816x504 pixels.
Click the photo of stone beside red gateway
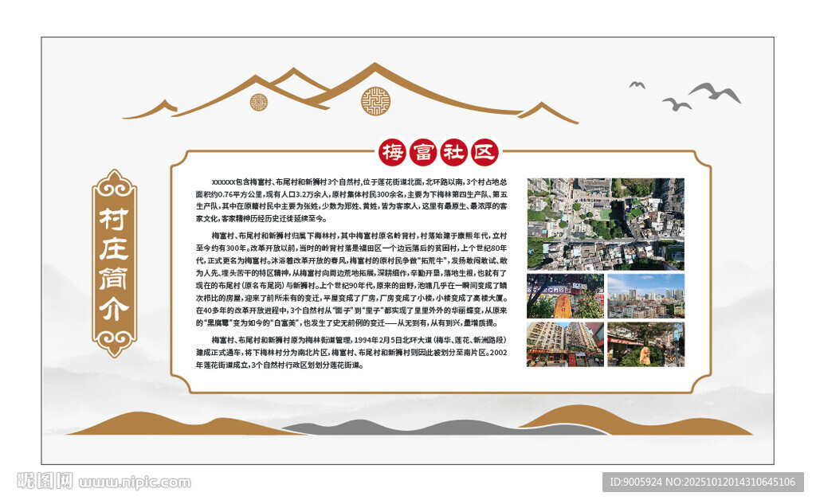[645, 344]
